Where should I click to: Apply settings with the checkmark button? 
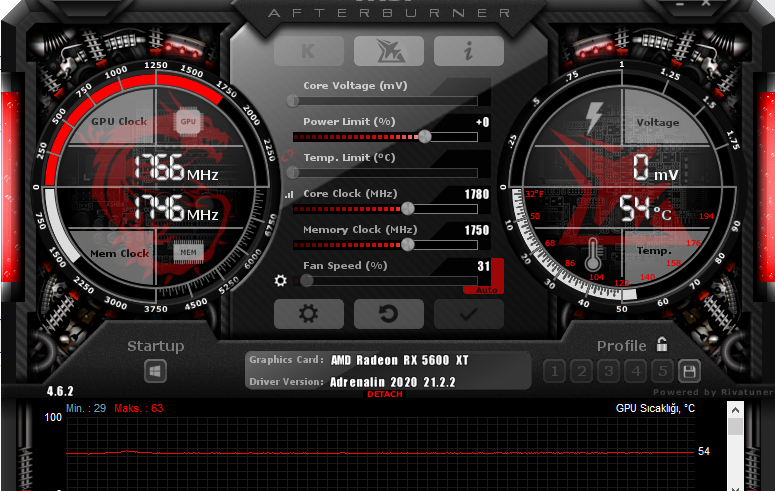pos(469,314)
